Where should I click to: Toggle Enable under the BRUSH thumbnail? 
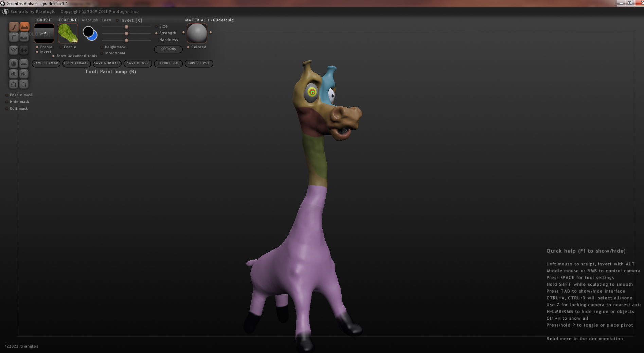coord(44,47)
